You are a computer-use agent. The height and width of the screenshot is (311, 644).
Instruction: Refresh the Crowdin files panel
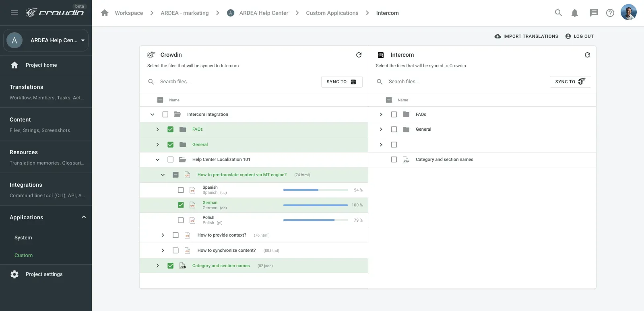[x=359, y=55]
